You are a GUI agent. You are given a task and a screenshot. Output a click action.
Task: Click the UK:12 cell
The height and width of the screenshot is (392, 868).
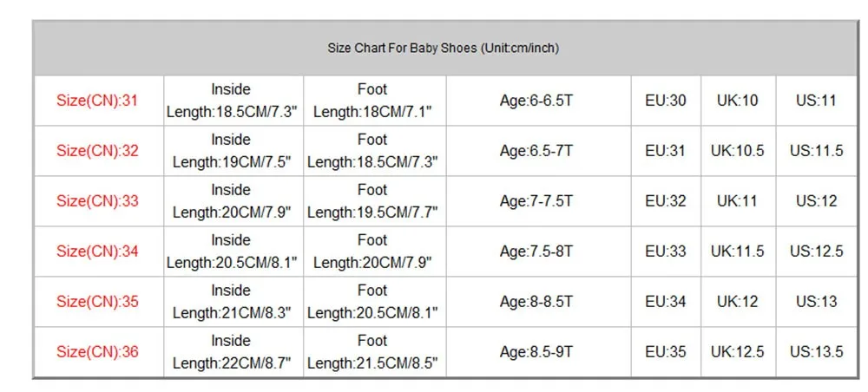click(739, 302)
